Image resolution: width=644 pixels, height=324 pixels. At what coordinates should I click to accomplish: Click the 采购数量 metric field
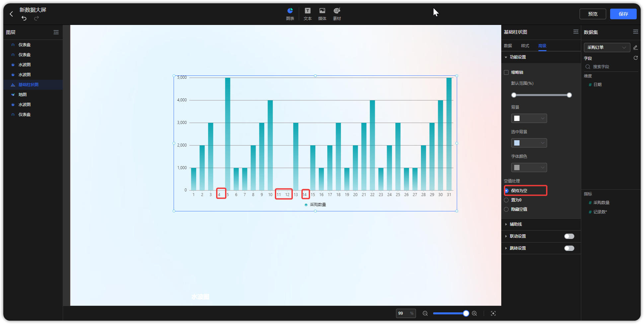pos(601,203)
